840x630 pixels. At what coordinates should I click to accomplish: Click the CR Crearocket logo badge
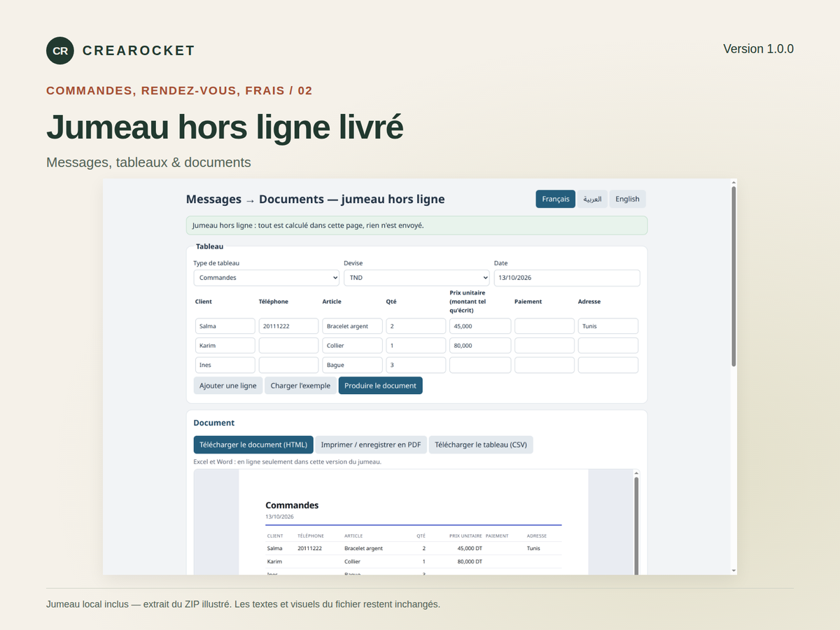(x=60, y=50)
